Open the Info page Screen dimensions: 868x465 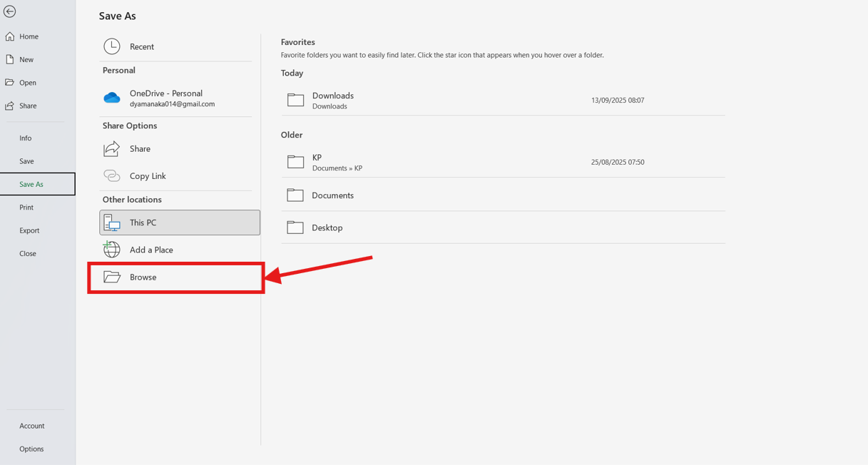[26, 138]
